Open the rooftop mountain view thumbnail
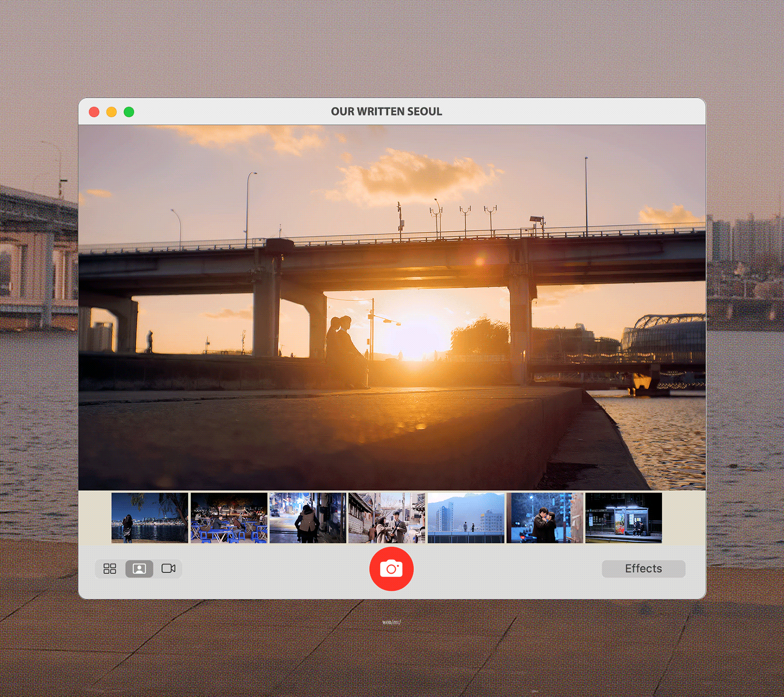The width and height of the screenshot is (784, 697). click(466, 517)
